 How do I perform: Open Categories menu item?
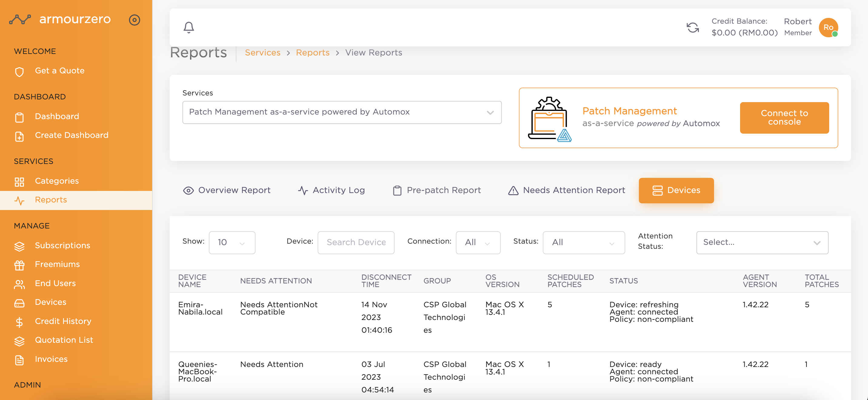click(x=57, y=181)
